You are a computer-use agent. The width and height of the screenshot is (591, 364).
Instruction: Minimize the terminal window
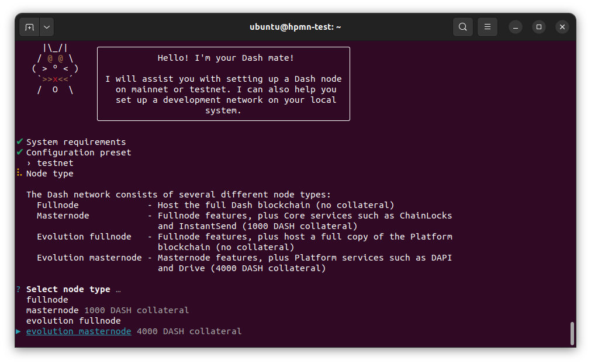515,27
